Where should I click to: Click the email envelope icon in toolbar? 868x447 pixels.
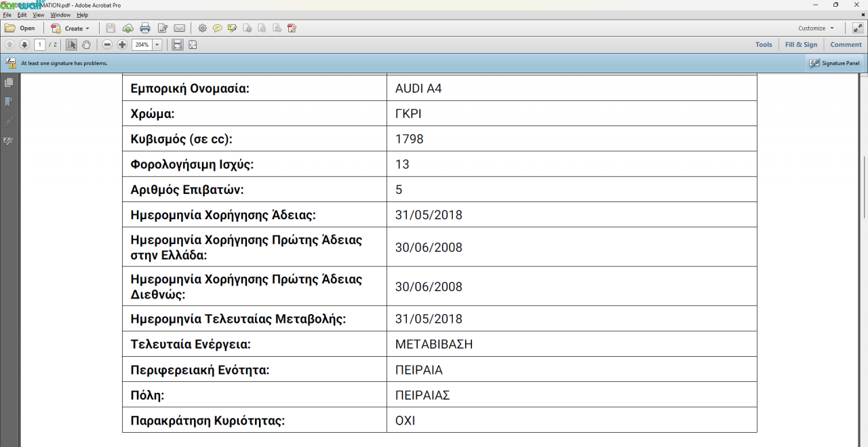coord(179,28)
